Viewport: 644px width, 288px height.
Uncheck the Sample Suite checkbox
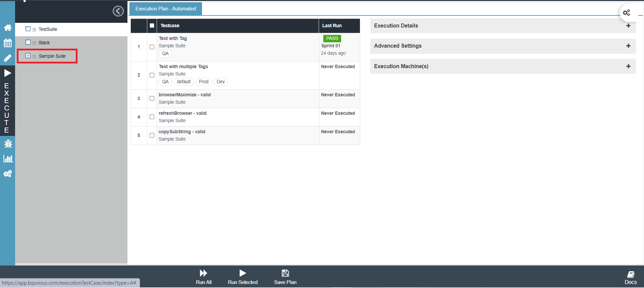pyautogui.click(x=28, y=56)
